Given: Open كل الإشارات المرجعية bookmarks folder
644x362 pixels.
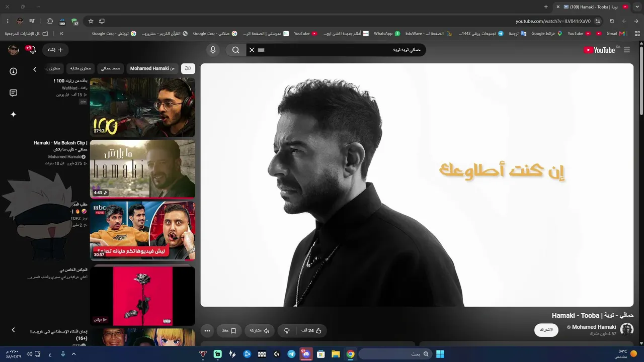Looking at the screenshot, I should click(x=27, y=34).
